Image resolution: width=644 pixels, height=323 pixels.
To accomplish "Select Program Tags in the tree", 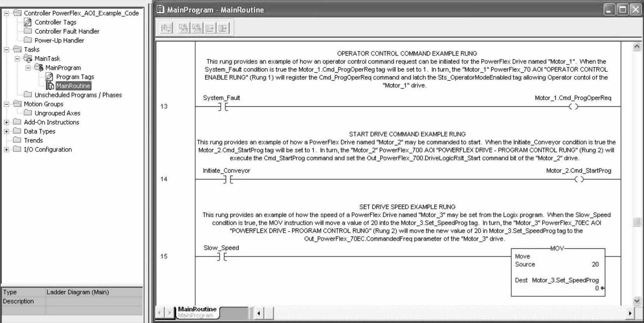I will (x=75, y=77).
